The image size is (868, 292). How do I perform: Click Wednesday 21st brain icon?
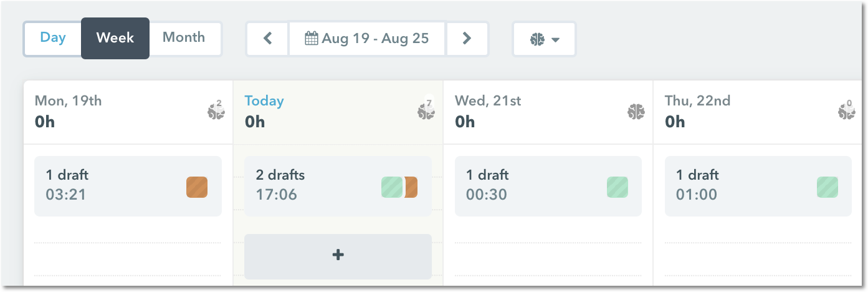coord(636,112)
